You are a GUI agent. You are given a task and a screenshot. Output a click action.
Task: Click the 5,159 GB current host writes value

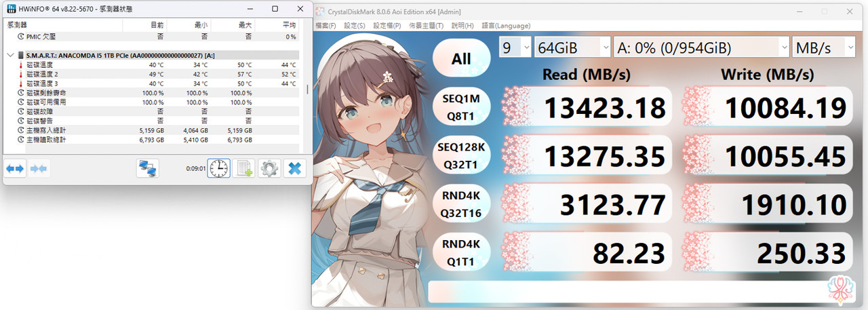[x=152, y=130]
